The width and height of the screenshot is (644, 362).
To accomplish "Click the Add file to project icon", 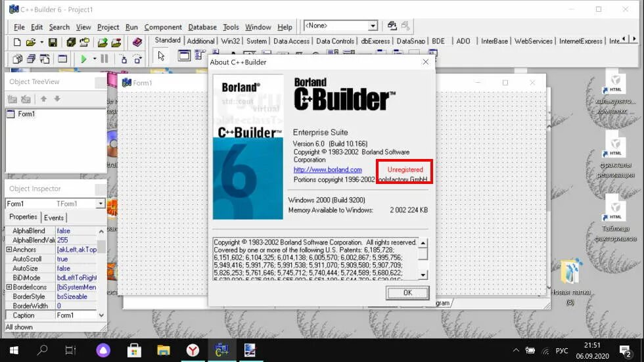I will pyautogui.click(x=103, y=42).
